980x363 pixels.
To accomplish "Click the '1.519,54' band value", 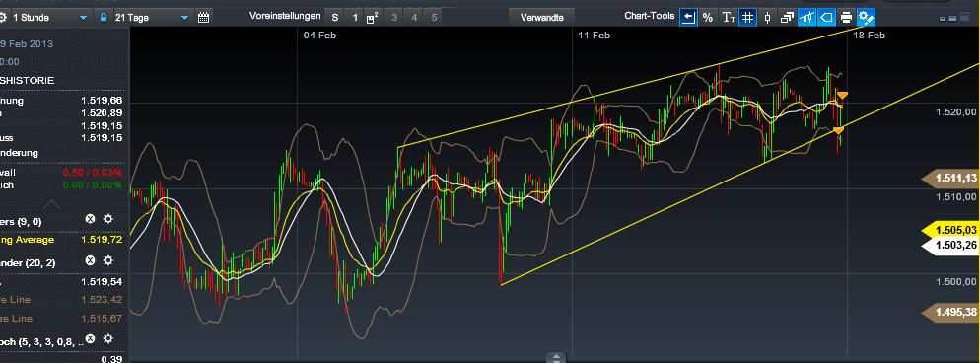I will pyautogui.click(x=102, y=282).
